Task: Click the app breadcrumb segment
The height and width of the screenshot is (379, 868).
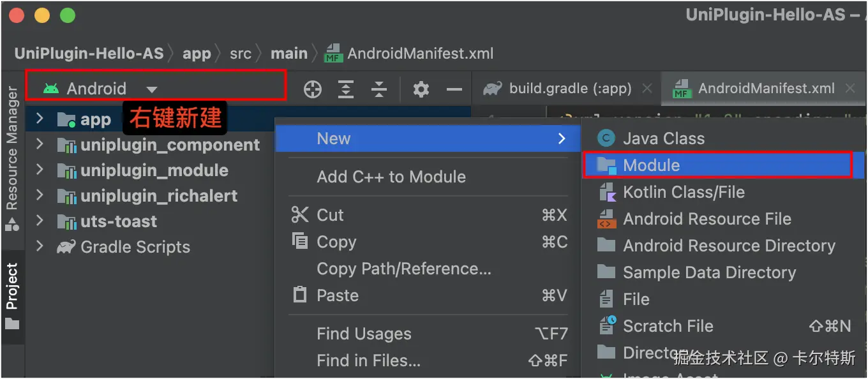Action: tap(197, 54)
